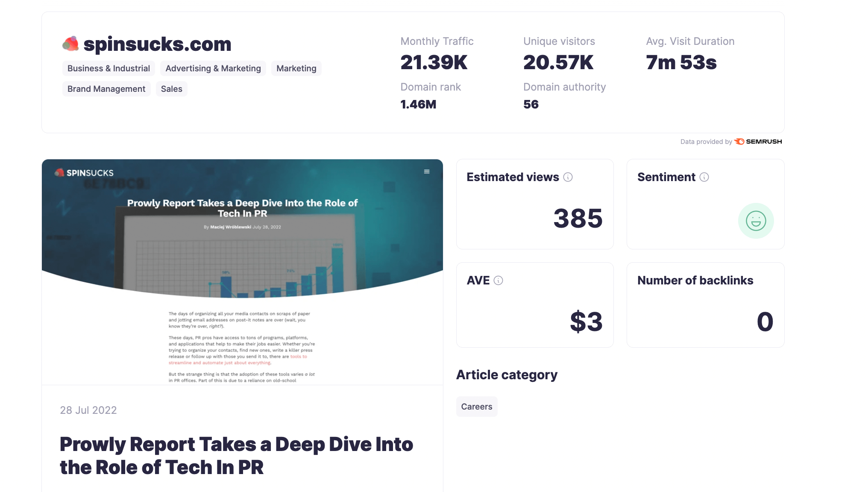The height and width of the screenshot is (492, 868).
Task: Select the Brand Management tag
Action: (106, 89)
